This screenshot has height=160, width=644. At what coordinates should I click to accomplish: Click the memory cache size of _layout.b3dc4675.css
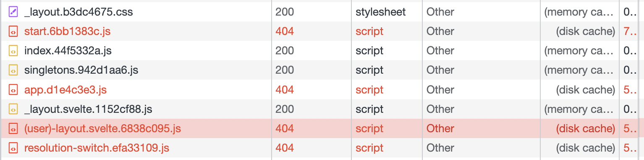(579, 12)
